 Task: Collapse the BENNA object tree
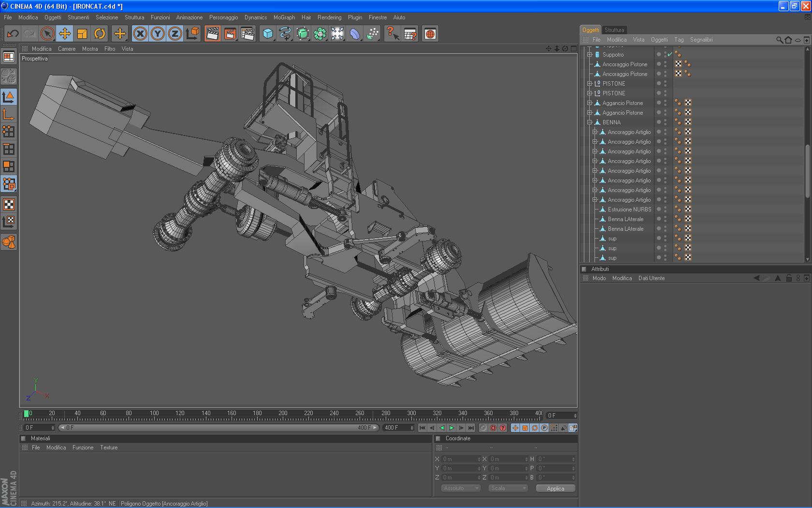tap(590, 122)
